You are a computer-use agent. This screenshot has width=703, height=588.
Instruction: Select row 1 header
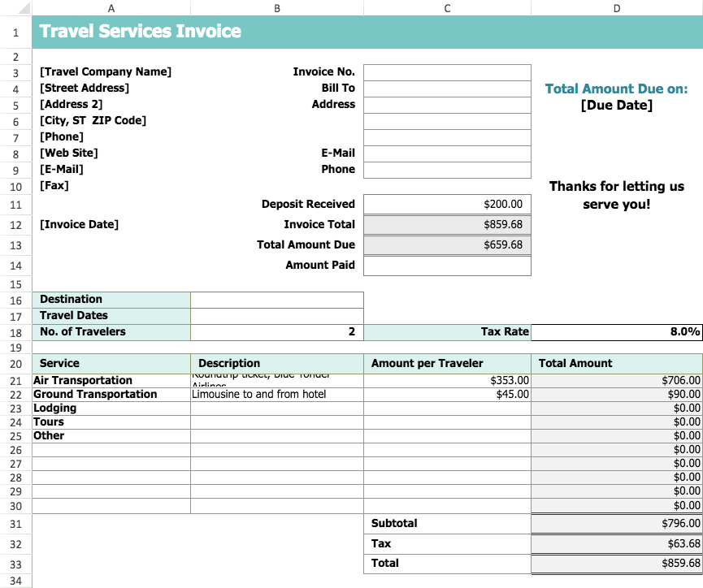[x=15, y=32]
